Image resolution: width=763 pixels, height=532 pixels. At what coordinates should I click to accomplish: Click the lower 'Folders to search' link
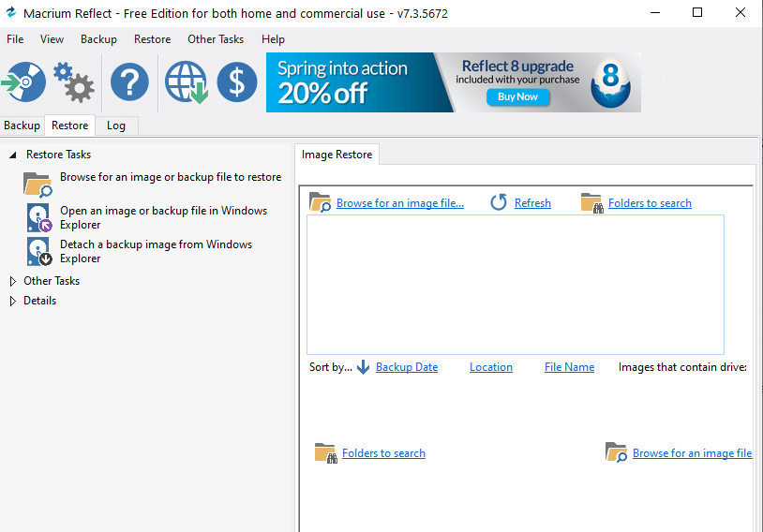[383, 453]
